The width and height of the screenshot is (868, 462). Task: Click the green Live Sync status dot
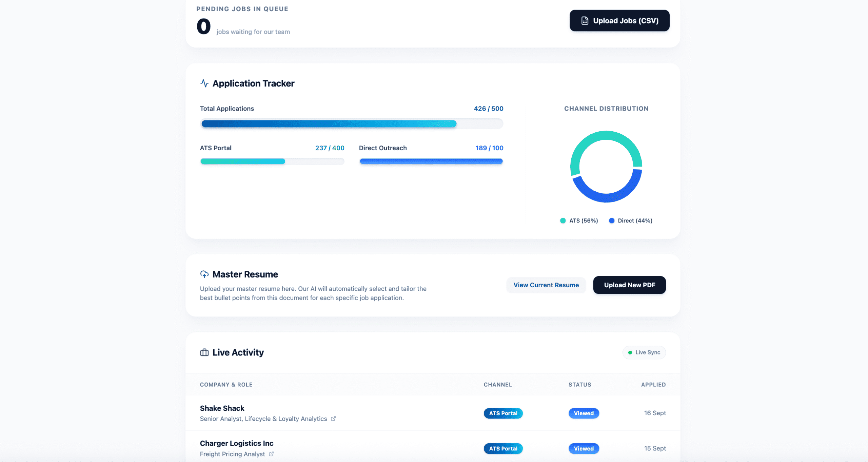pyautogui.click(x=630, y=352)
